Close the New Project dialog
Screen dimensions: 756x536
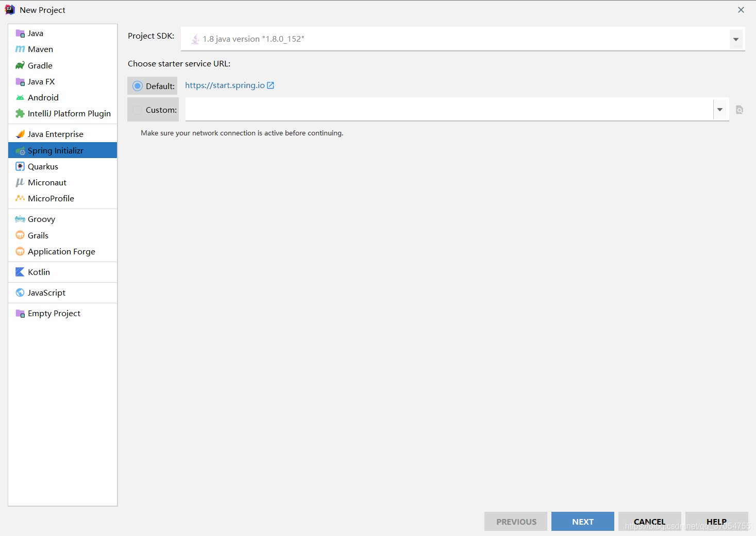click(741, 10)
